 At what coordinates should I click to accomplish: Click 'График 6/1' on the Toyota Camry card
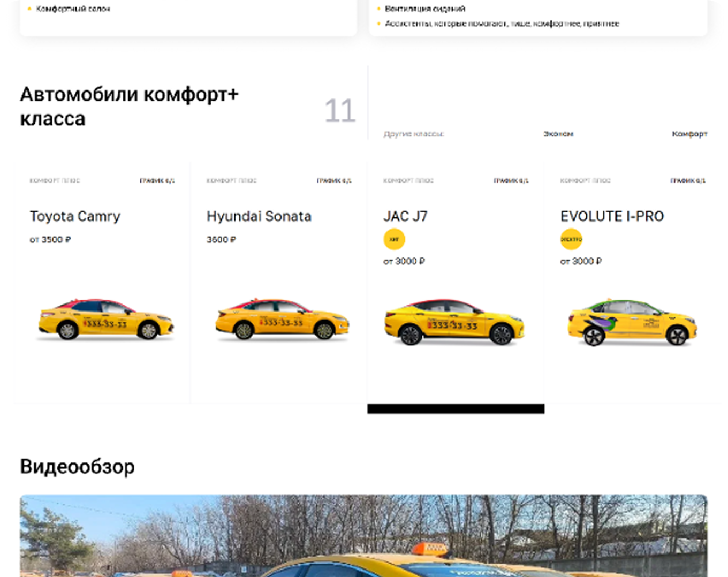[157, 181]
